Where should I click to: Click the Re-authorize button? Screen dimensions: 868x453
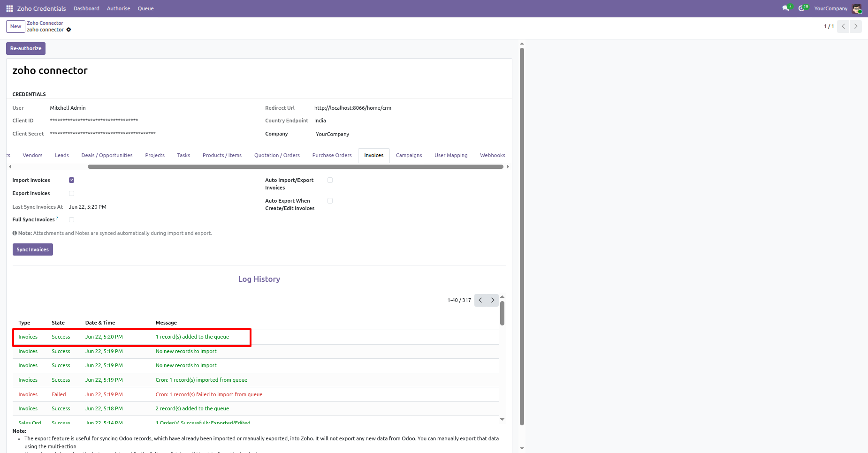(x=26, y=48)
